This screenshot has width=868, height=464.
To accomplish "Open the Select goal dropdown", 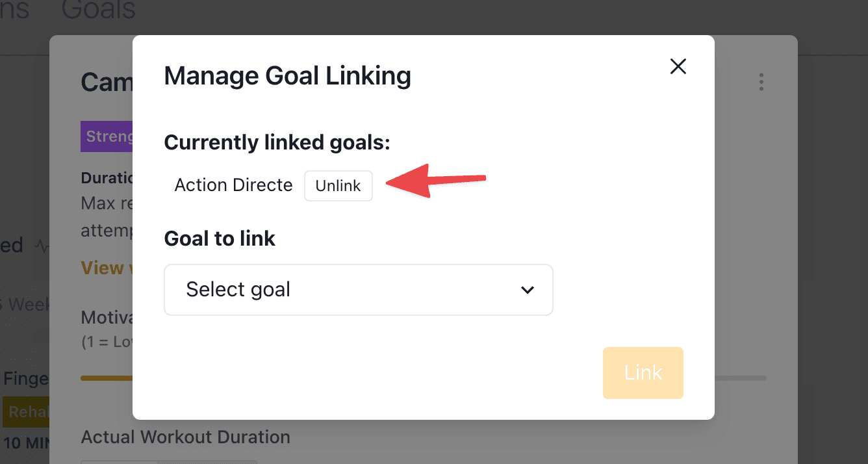I will (359, 290).
